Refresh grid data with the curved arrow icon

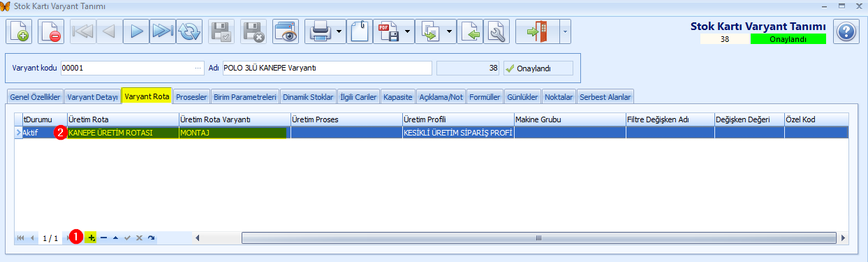click(x=151, y=238)
